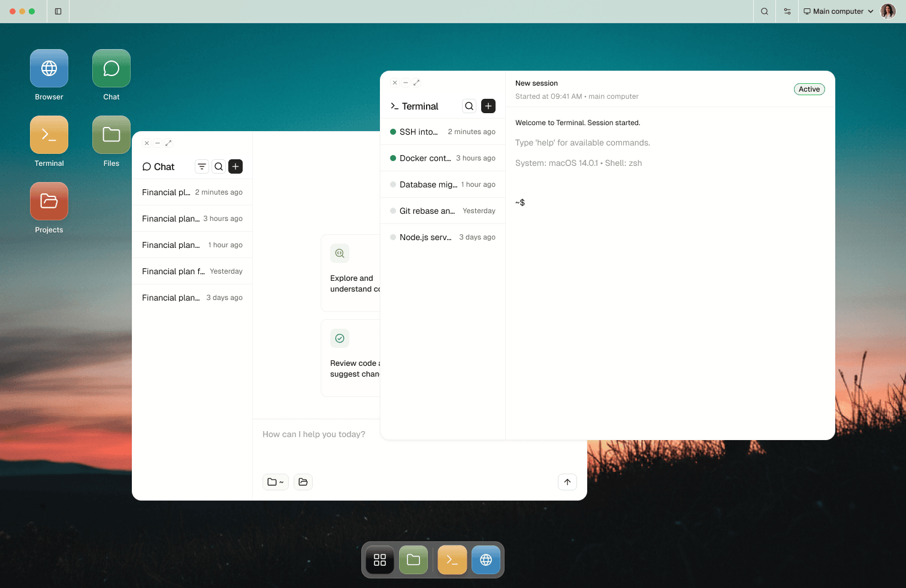The image size is (906, 588).
Task: Open the app grid launcher in dock
Action: (380, 560)
